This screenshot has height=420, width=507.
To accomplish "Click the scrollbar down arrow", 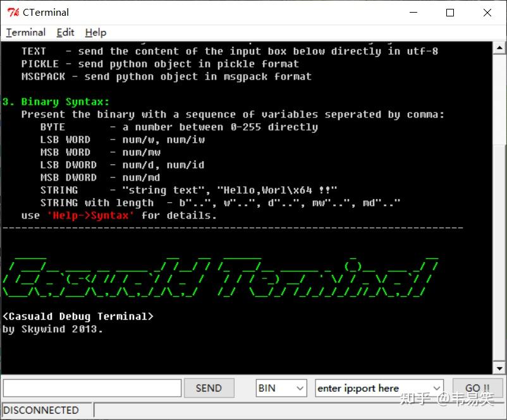I will pyautogui.click(x=499, y=367).
